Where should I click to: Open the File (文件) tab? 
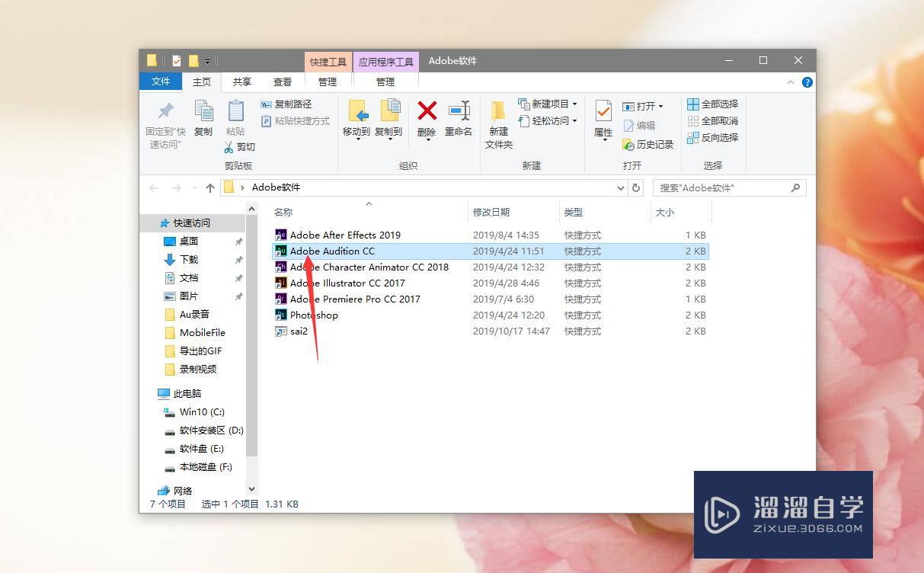(x=161, y=82)
